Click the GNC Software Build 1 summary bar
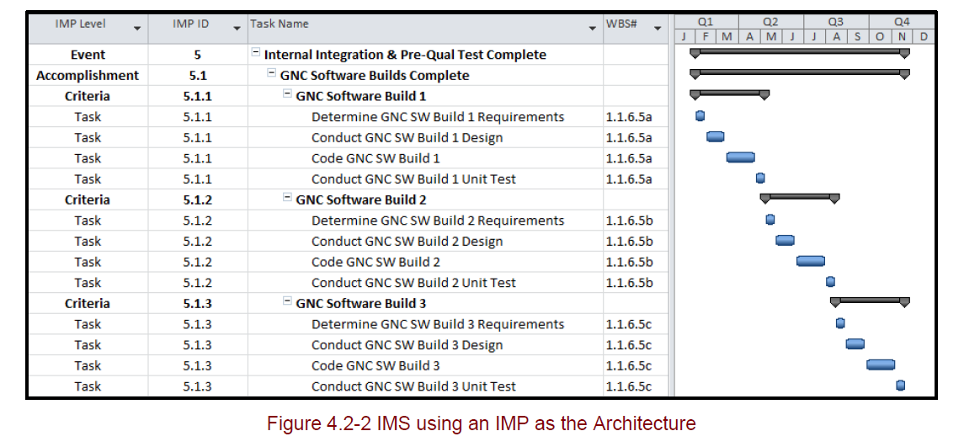980x447 pixels. tap(729, 93)
